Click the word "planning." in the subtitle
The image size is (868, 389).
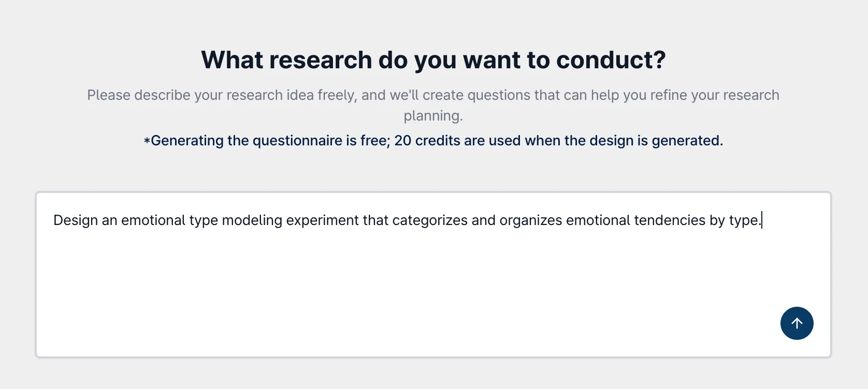click(433, 116)
